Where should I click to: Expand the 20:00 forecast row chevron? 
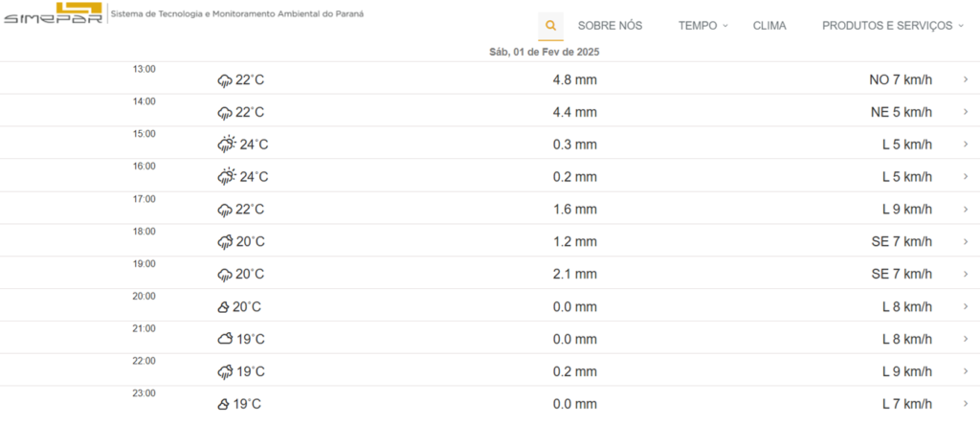tap(966, 306)
